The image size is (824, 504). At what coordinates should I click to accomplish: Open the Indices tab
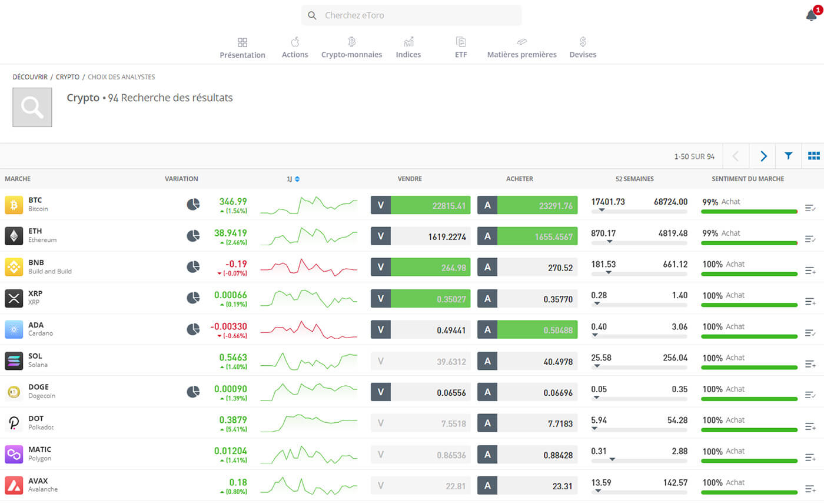tap(408, 48)
